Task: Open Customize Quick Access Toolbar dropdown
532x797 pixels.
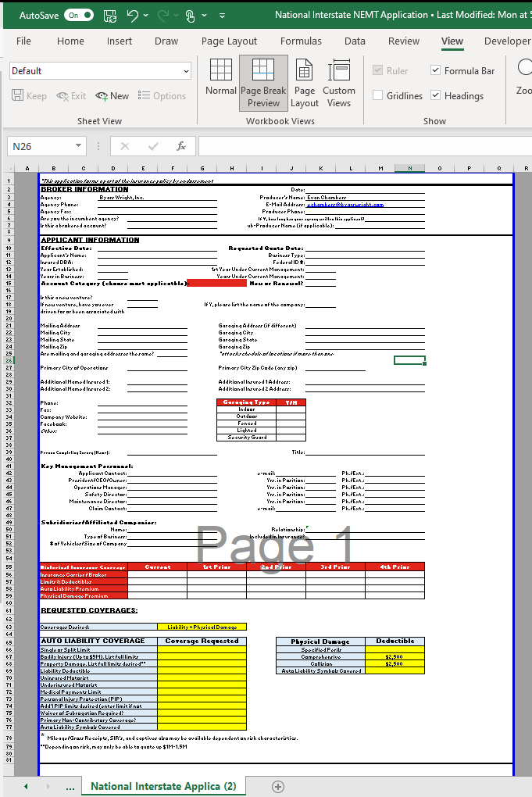Action: coord(222,16)
